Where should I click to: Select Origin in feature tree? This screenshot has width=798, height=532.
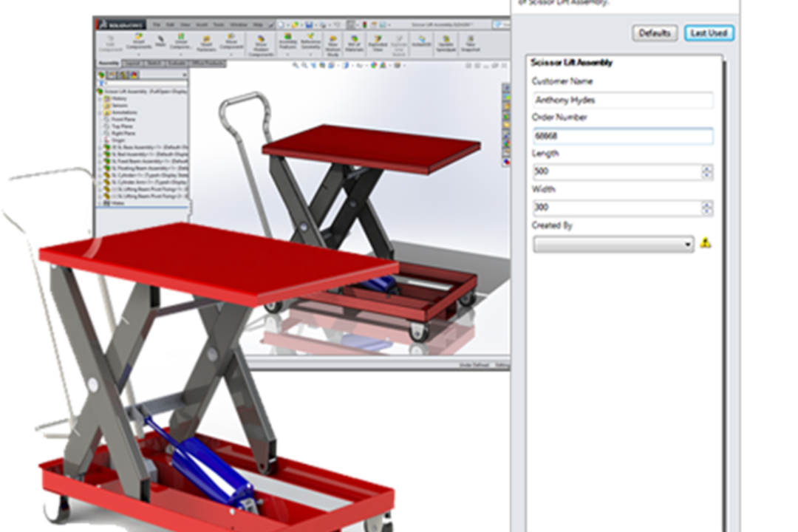click(113, 140)
